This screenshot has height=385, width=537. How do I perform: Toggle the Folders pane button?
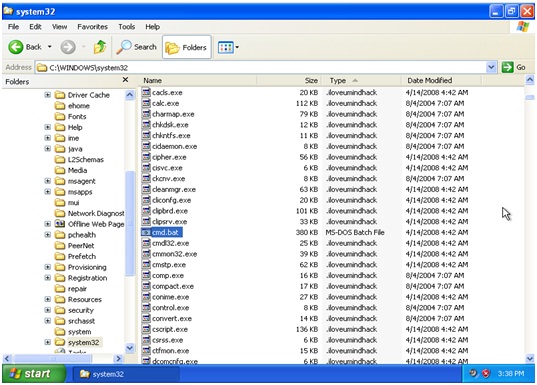click(187, 47)
